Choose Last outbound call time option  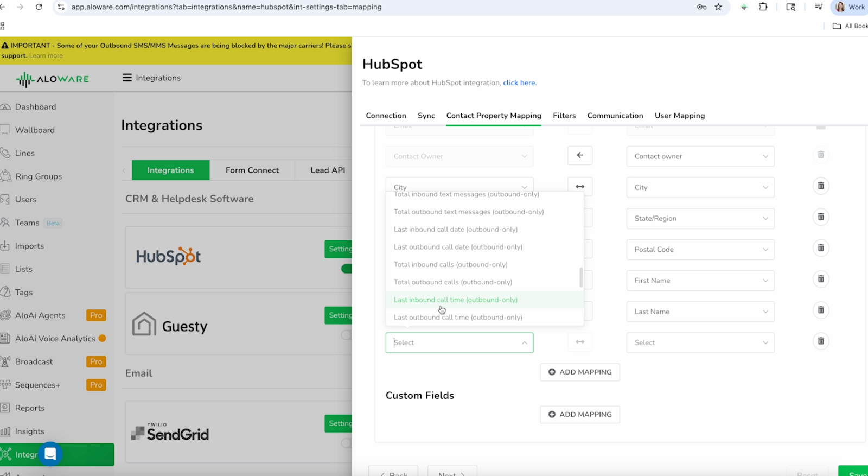pyautogui.click(x=484, y=317)
